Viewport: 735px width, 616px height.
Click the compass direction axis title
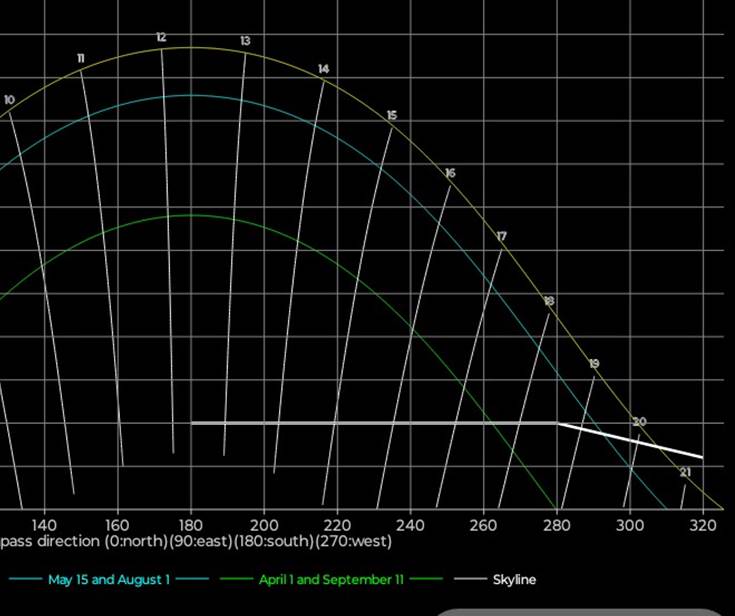pyautogui.click(x=196, y=542)
